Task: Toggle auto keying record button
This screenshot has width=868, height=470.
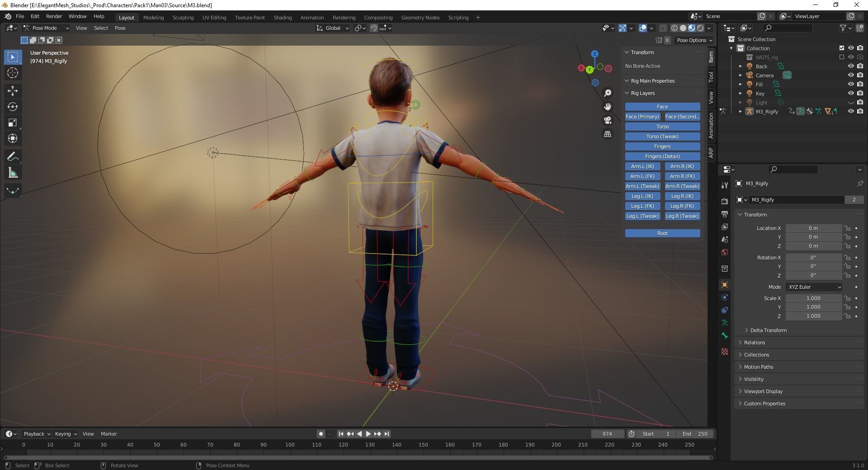Action: [321, 434]
